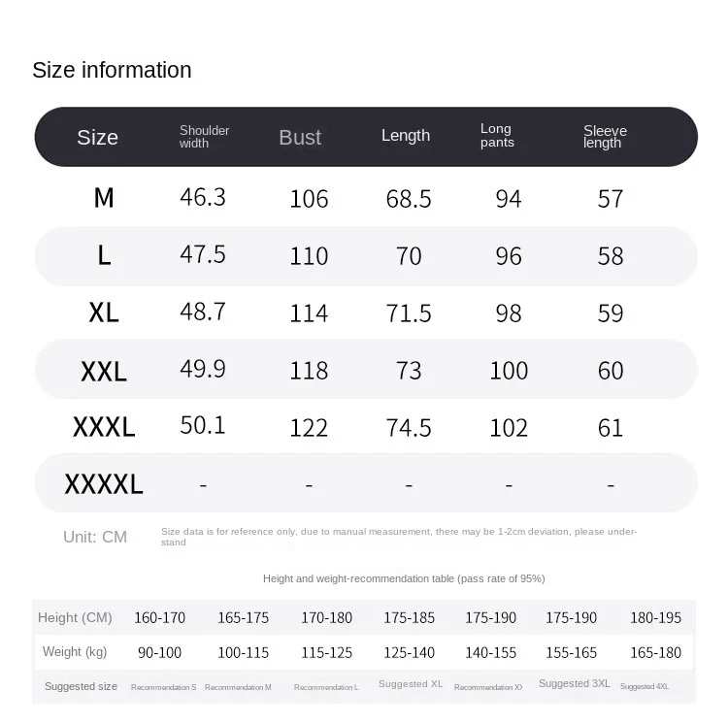This screenshot has height=724, width=728.
Task: Click long pants value 100
Action: click(x=509, y=371)
